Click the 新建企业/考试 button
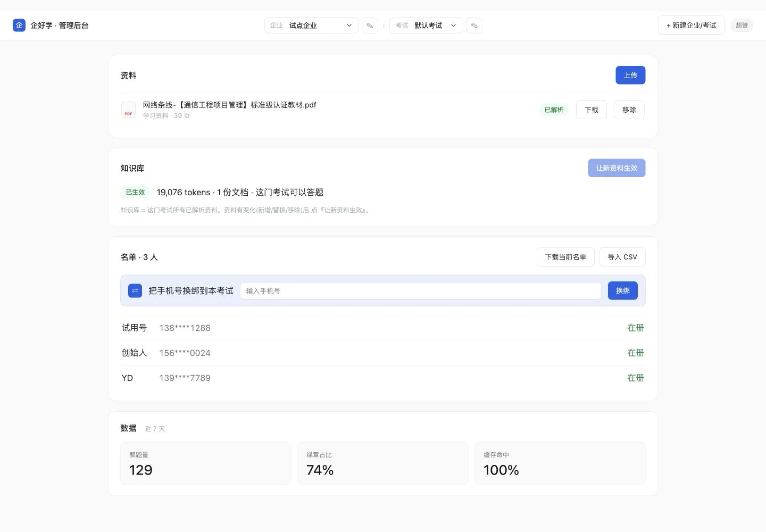 pos(691,25)
